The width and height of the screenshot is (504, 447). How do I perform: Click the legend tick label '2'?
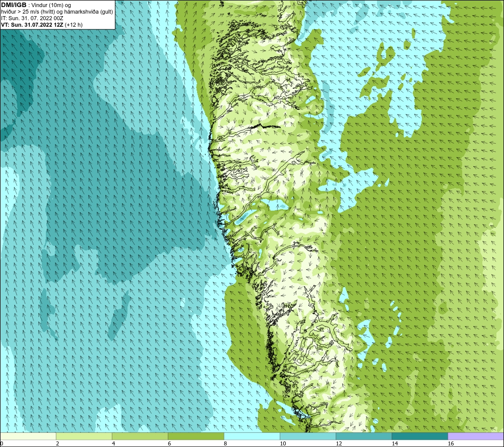tap(57, 444)
